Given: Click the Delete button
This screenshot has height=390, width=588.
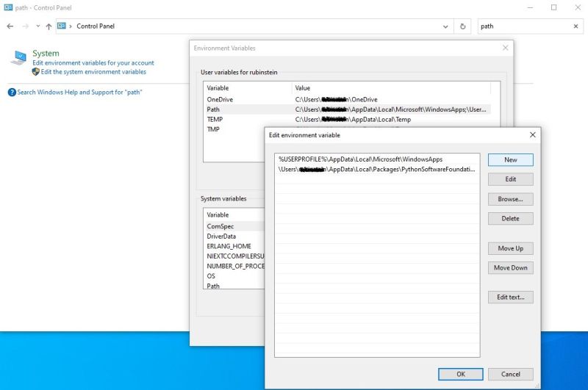Looking at the screenshot, I should click(510, 219).
